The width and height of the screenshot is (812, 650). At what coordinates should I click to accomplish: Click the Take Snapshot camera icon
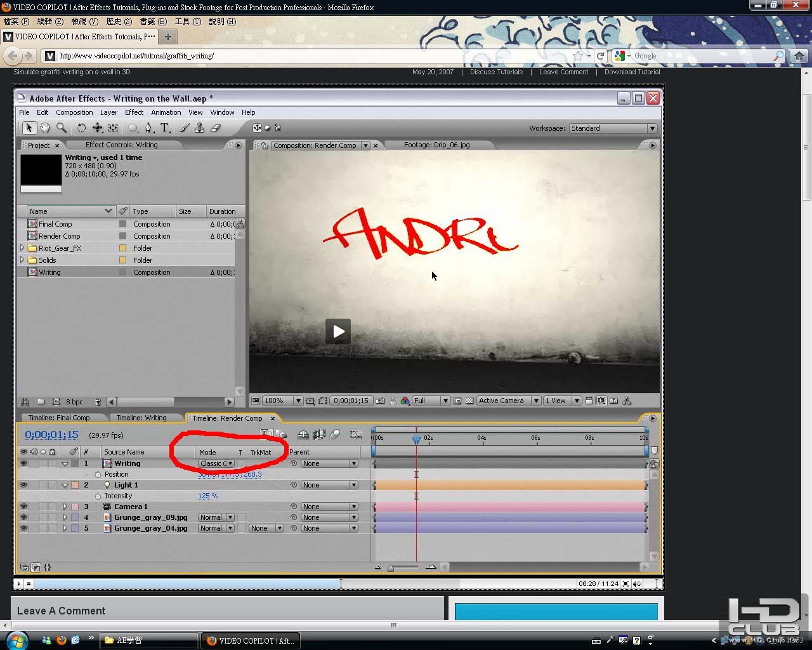(380, 401)
